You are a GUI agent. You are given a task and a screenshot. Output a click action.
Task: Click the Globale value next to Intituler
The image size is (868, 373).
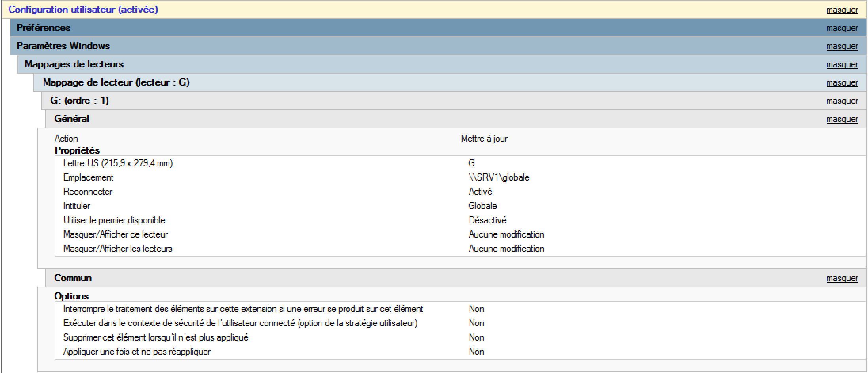pyautogui.click(x=482, y=206)
